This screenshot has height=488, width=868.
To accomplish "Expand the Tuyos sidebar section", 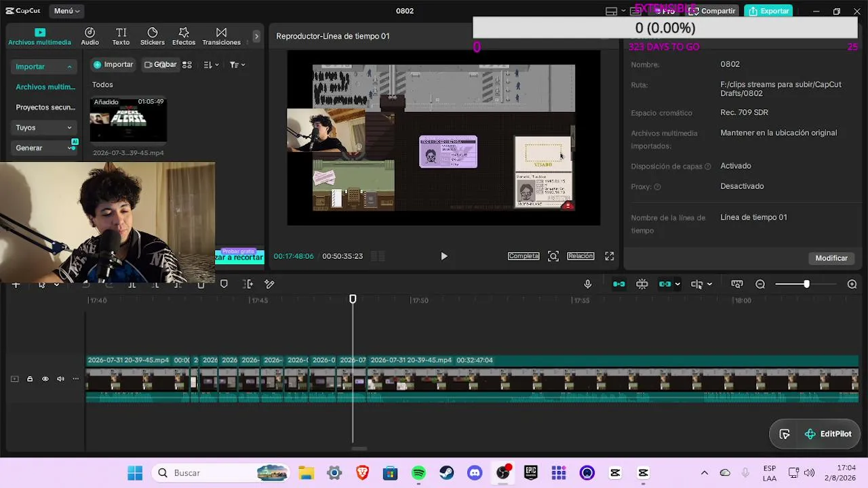I will [x=45, y=127].
